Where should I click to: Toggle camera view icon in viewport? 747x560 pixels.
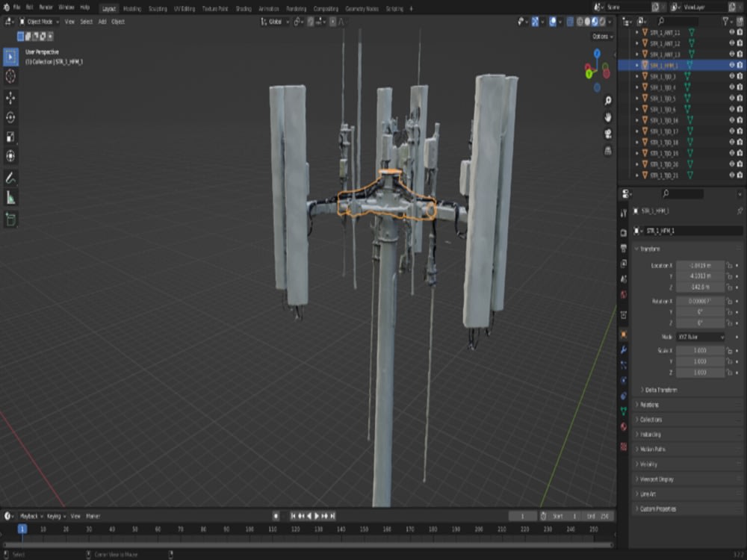tap(608, 134)
